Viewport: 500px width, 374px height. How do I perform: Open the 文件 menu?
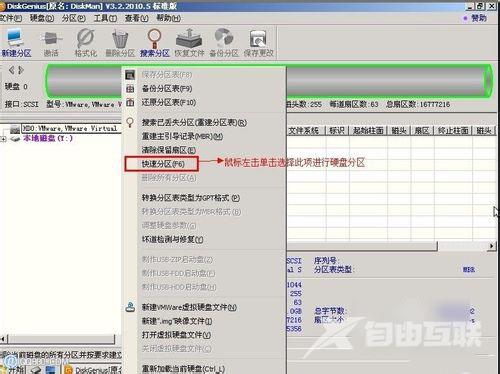tap(11, 18)
